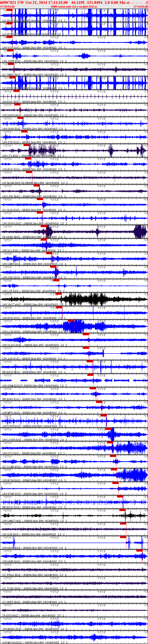
Task: Select the STD EHZ station label
Action: pyautogui.click(x=34, y=142)
